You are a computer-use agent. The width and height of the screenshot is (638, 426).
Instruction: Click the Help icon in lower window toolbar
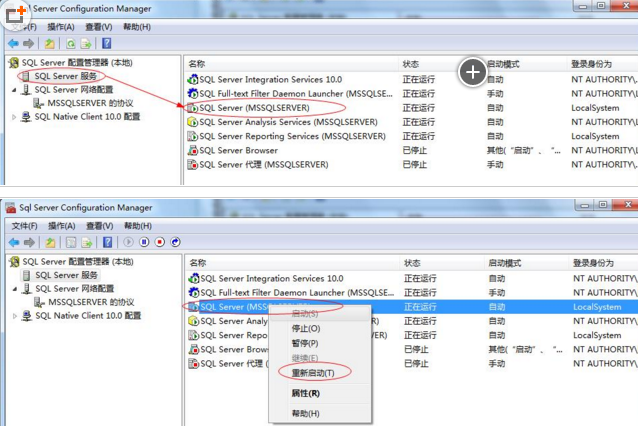coord(107,242)
